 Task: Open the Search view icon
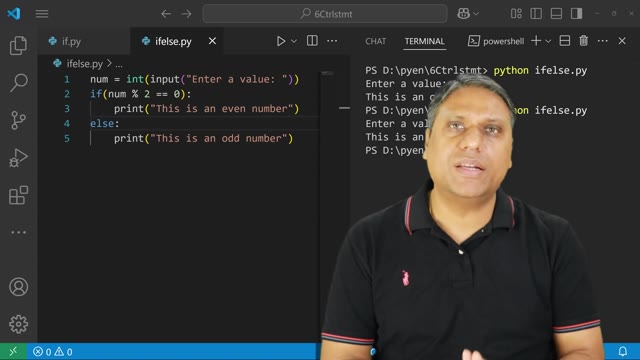[x=18, y=83]
